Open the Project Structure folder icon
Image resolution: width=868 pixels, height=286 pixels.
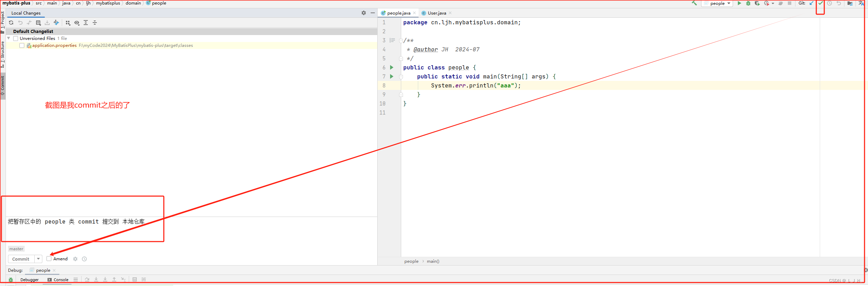[850, 3]
